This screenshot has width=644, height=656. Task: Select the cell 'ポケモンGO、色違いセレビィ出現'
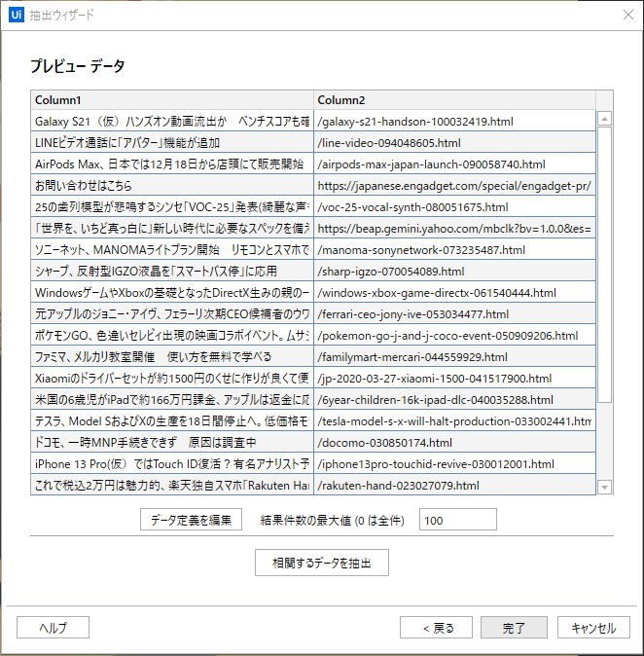172,335
